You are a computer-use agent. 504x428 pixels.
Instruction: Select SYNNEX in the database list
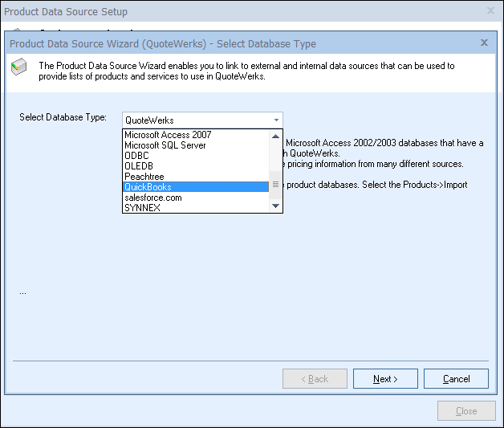pos(142,208)
